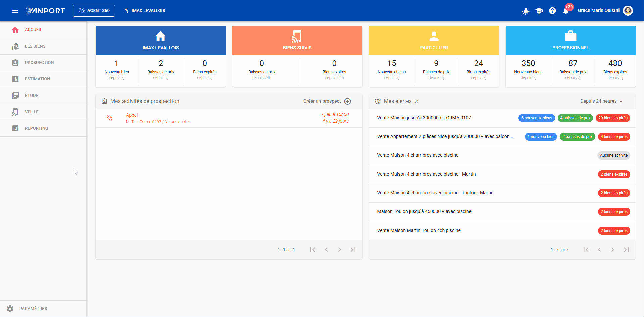Click the 29 biens expirés badge
This screenshot has height=317, width=644.
[x=613, y=118]
